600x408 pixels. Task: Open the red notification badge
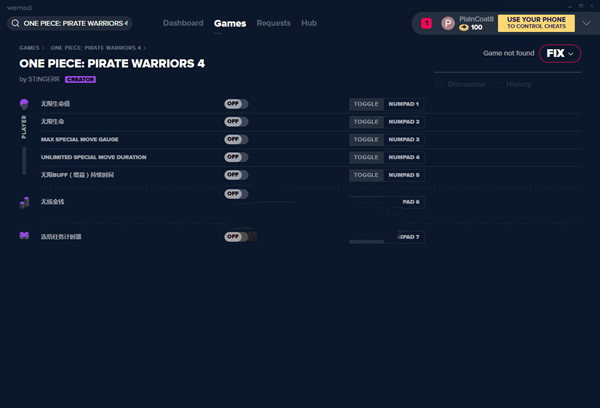[x=426, y=23]
